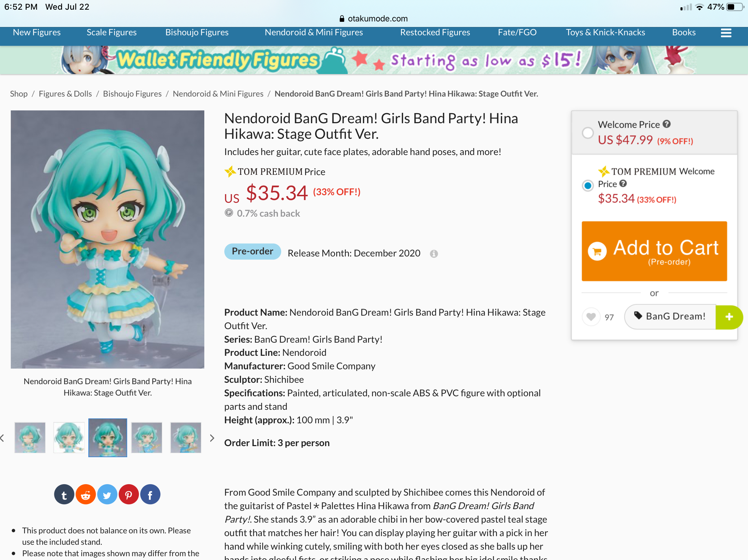
Task: Open the Restocked Figures menu item
Action: (x=435, y=32)
